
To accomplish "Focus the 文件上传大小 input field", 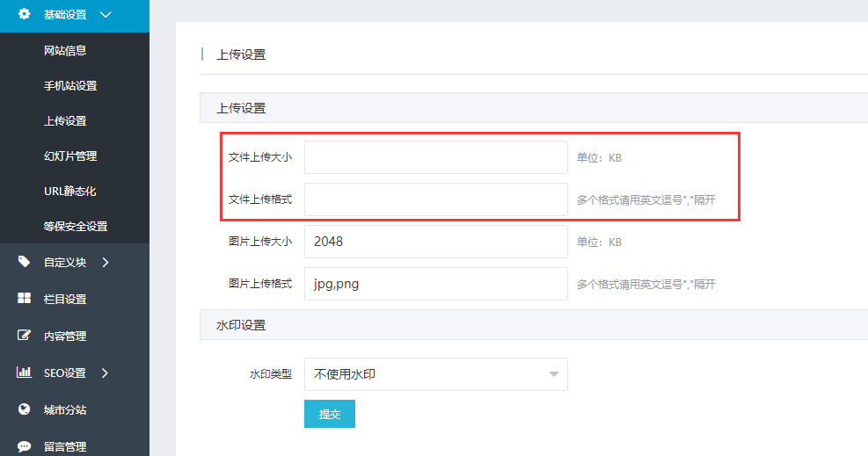I will coord(435,157).
